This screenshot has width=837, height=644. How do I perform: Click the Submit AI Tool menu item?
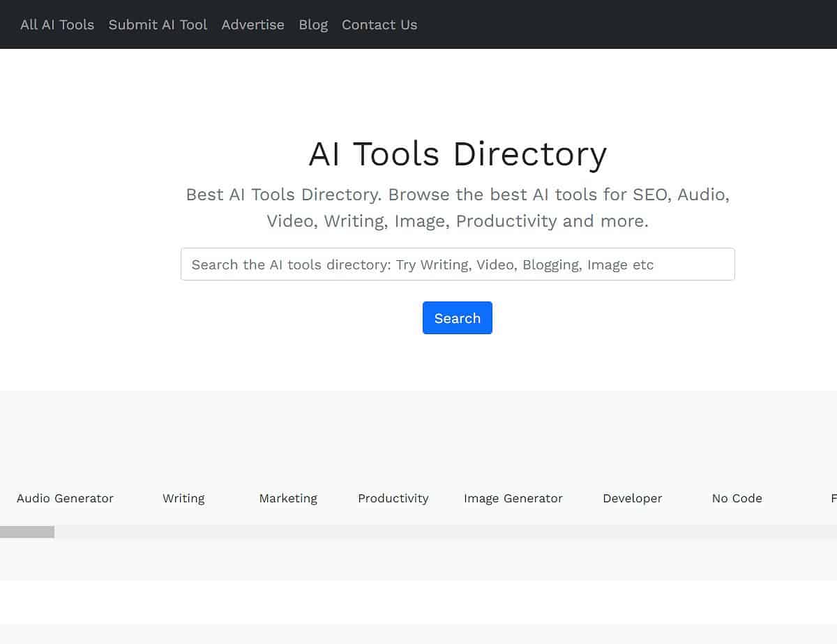click(158, 24)
